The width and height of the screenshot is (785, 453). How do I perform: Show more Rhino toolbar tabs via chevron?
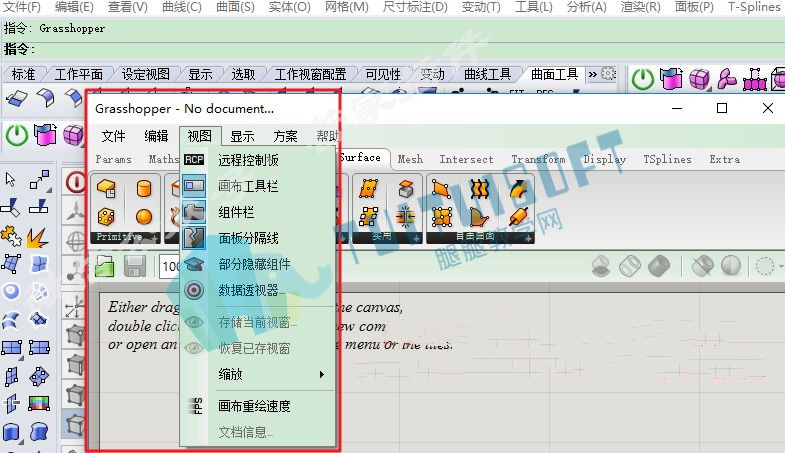(x=593, y=74)
